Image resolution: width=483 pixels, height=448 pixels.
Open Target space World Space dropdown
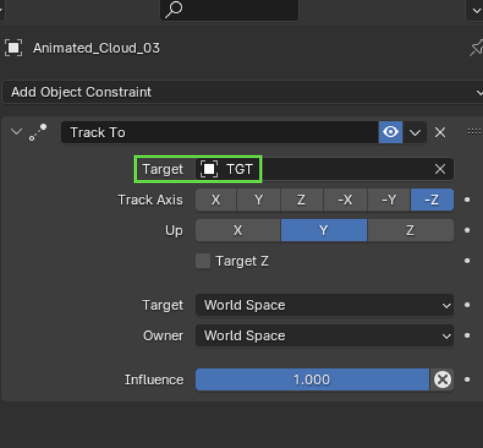tap(325, 305)
